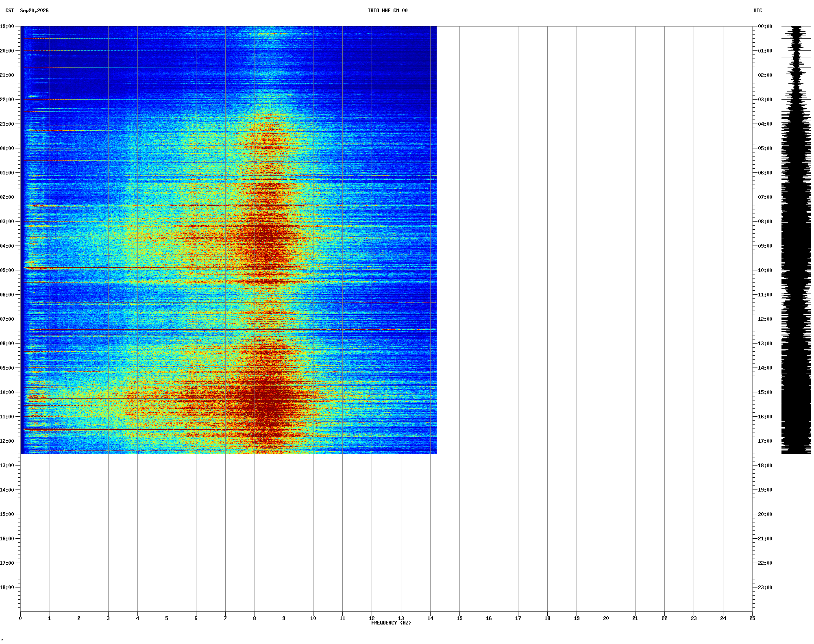Click the 04:00 UTC time marker

click(x=765, y=124)
